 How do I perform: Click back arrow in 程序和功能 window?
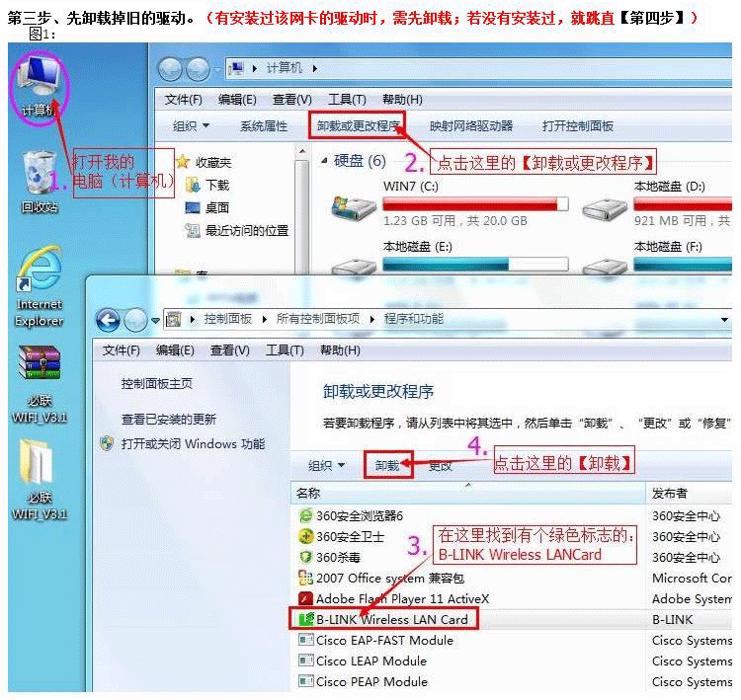[109, 320]
